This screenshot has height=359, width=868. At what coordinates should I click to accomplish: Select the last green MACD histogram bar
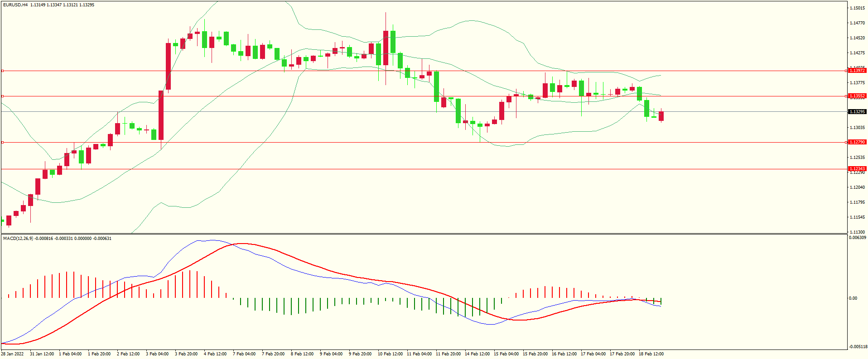661,301
